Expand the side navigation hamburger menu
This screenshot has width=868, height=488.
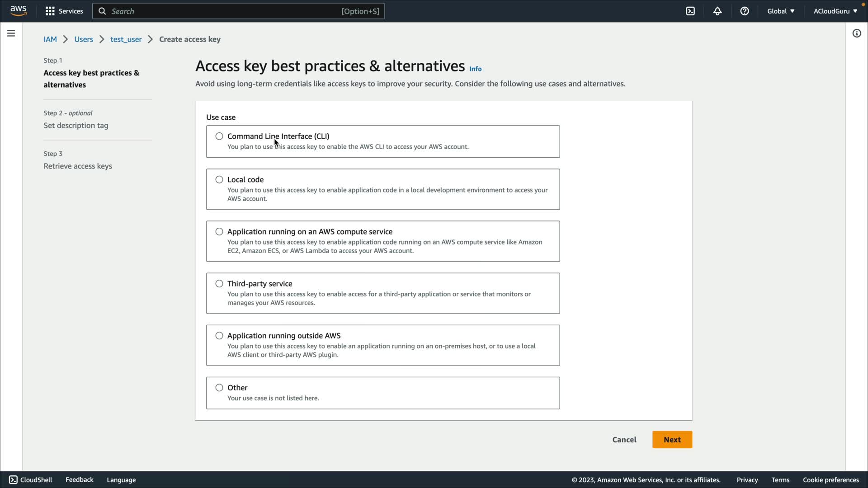point(11,33)
